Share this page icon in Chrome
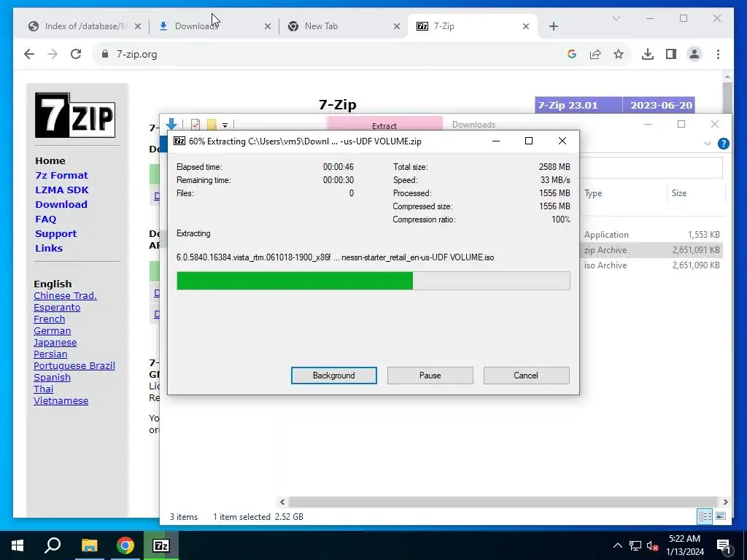Screen dimensions: 747x560 595,54
